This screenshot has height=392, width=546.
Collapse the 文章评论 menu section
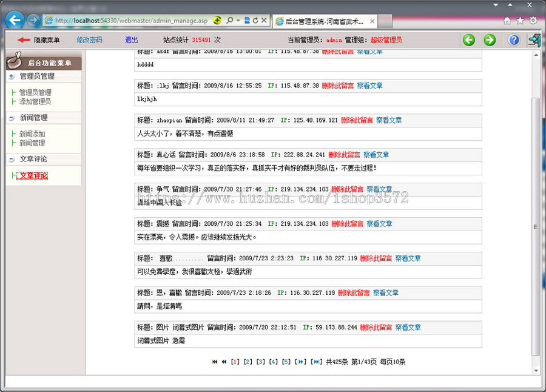(12, 159)
